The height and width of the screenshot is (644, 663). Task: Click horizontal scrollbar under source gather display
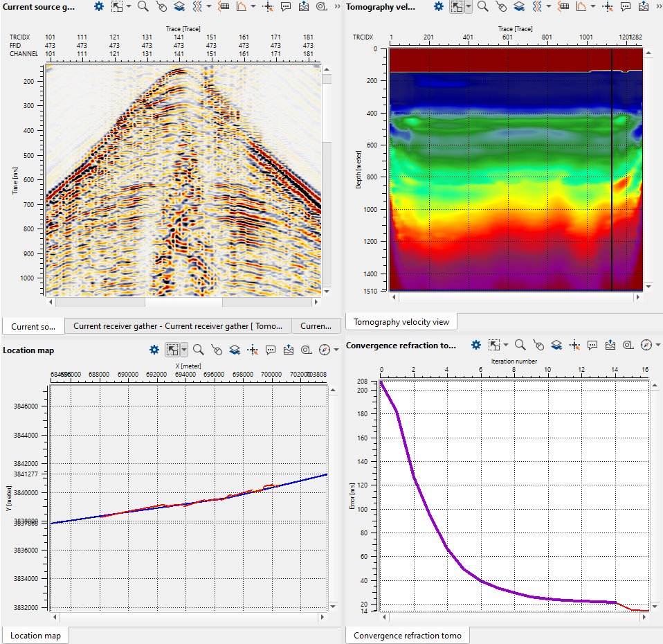(183, 302)
